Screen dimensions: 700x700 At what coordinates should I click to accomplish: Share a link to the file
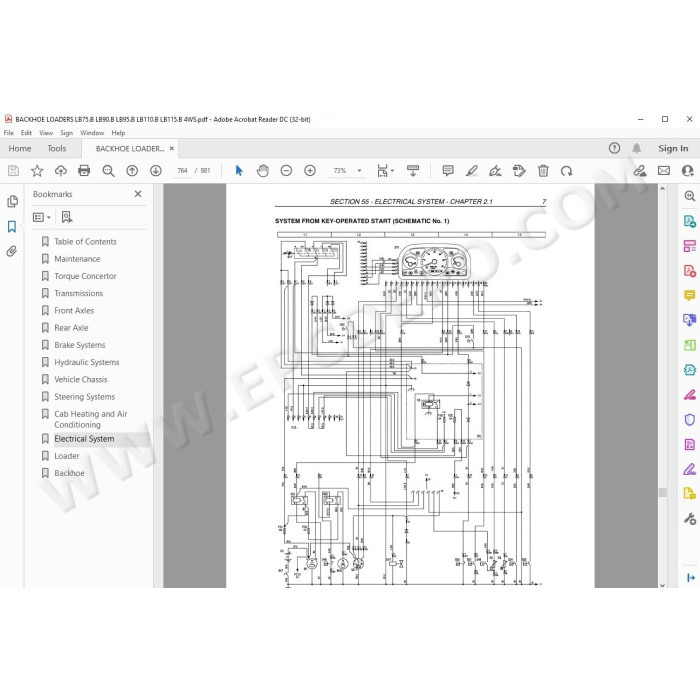point(640,171)
